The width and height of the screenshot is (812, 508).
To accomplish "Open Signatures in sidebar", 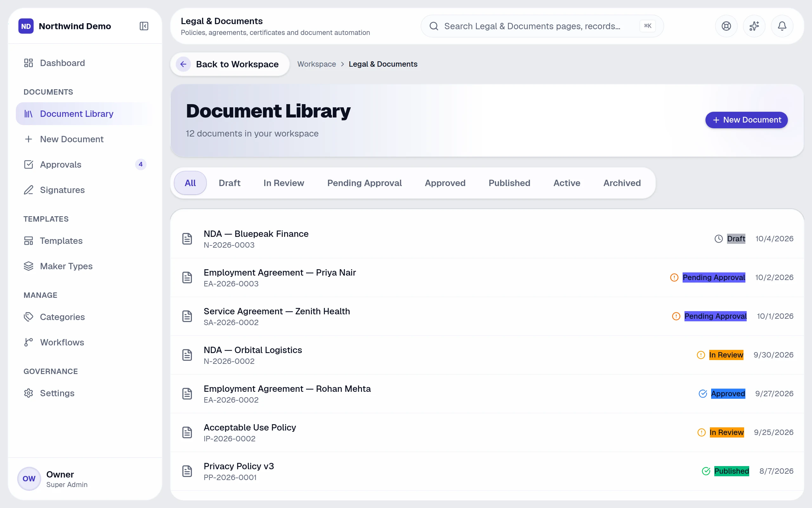I will 85,190.
